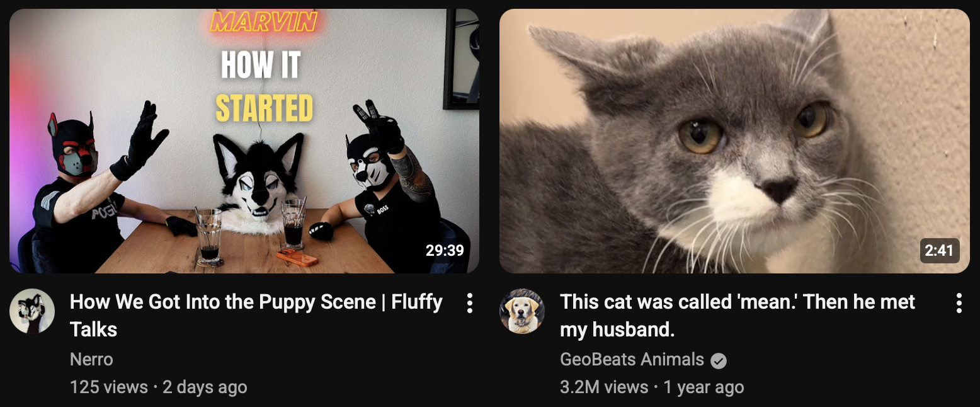Click the verified badge beside GeoBeats Animals
Screen dimensions: 980x407
pos(719,360)
